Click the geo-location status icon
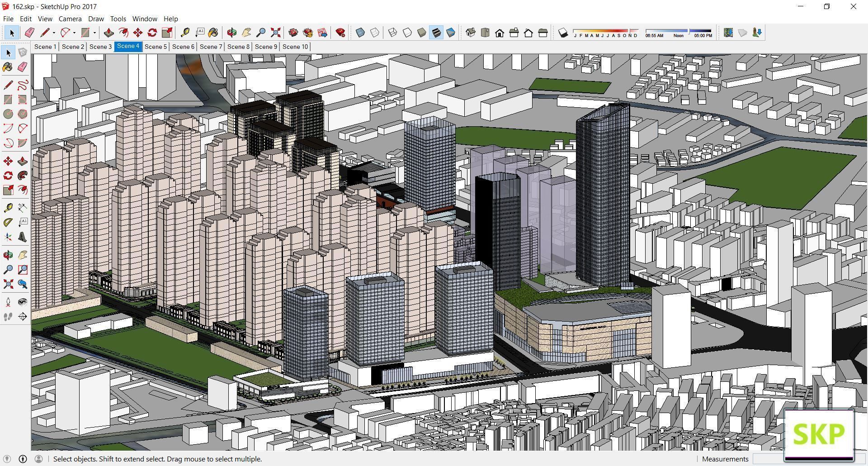Image resolution: width=868 pixels, height=466 pixels. click(x=7, y=459)
